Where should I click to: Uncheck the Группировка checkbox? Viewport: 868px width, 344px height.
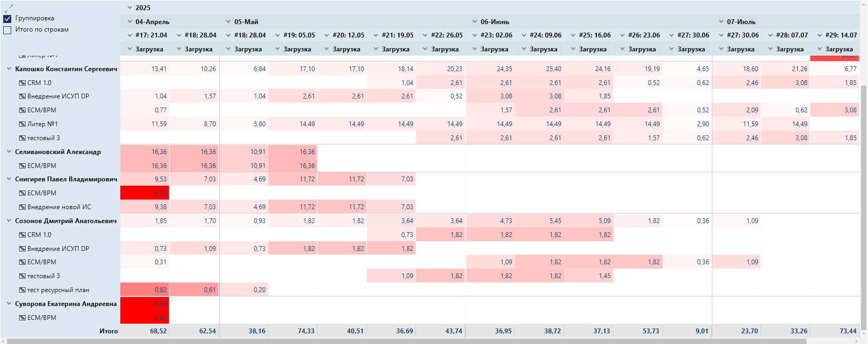tap(7, 19)
